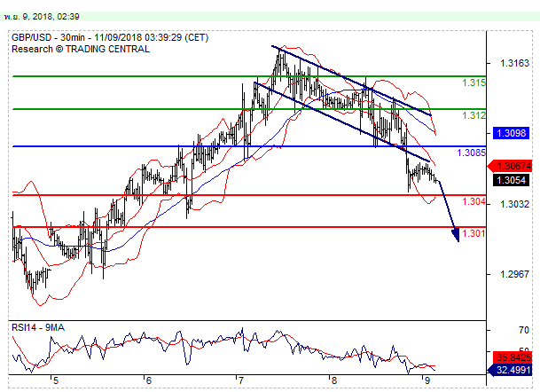Click the red 1.301 support label
540x392 pixels.
pyautogui.click(x=473, y=233)
